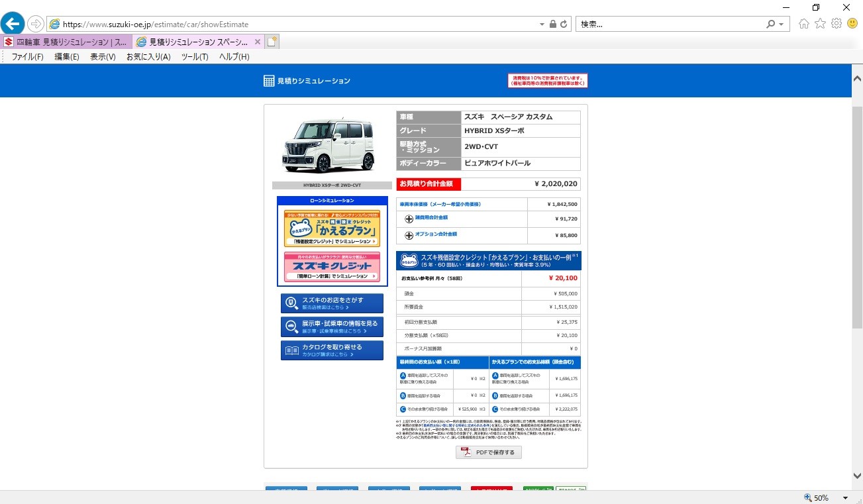Open the ファイル(F) menu
The width and height of the screenshot is (863, 504).
27,57
